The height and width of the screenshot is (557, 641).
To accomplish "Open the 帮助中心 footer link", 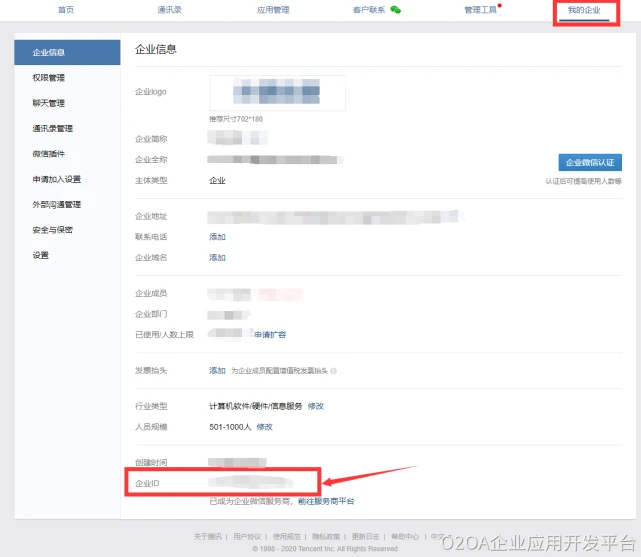I will [x=405, y=536].
